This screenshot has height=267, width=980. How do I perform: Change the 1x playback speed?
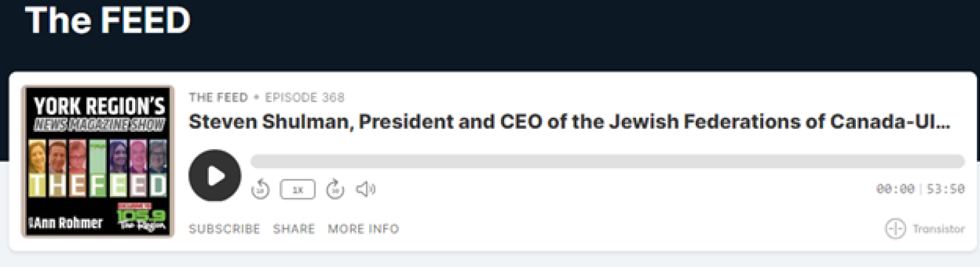[298, 190]
